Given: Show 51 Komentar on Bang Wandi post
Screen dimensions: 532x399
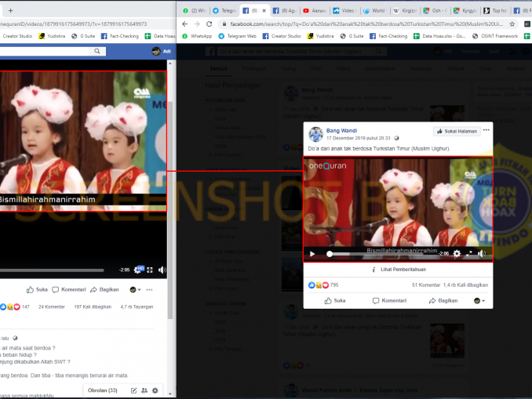Looking at the screenshot, I should pos(426,285).
